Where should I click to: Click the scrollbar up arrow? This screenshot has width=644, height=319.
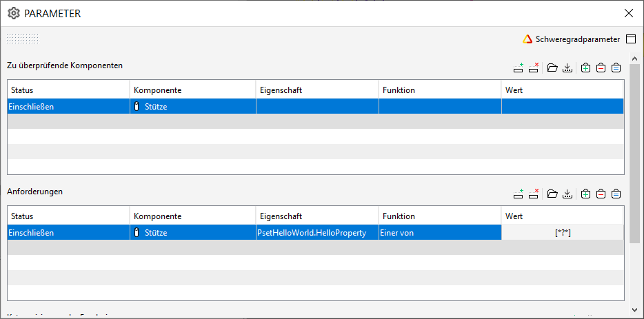point(634,59)
